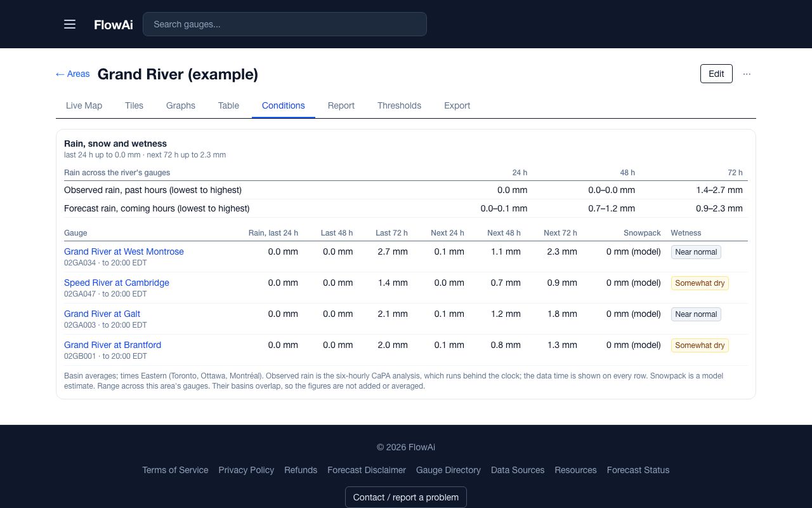Open the hamburger navigation menu

coord(70,24)
